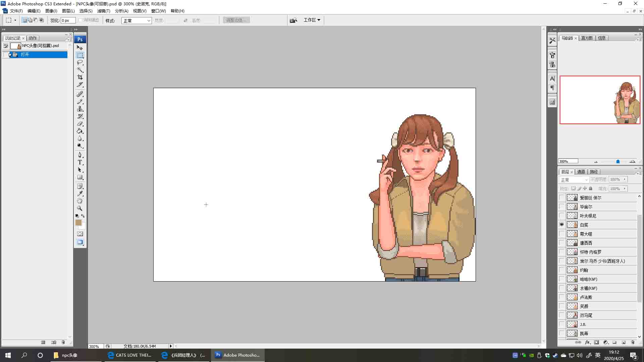The height and width of the screenshot is (362, 644).
Task: Open the 工作区 workspace dropdown
Action: click(312, 20)
